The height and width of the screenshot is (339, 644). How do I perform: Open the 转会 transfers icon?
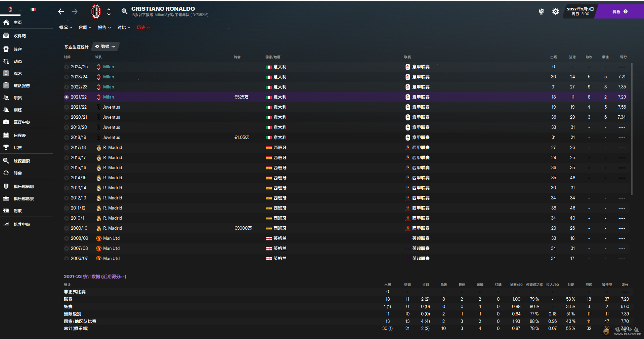point(6,173)
